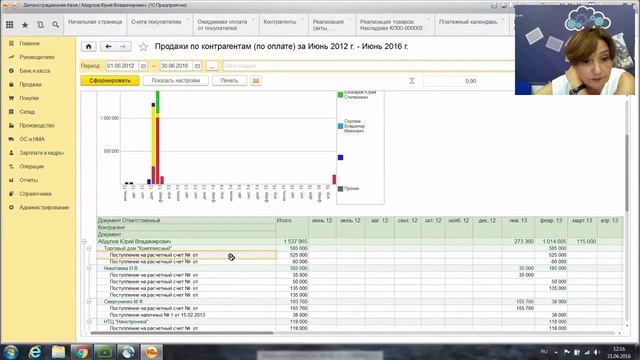Click the Организация input field
This screenshot has height=360, width=640.
click(x=367, y=66)
